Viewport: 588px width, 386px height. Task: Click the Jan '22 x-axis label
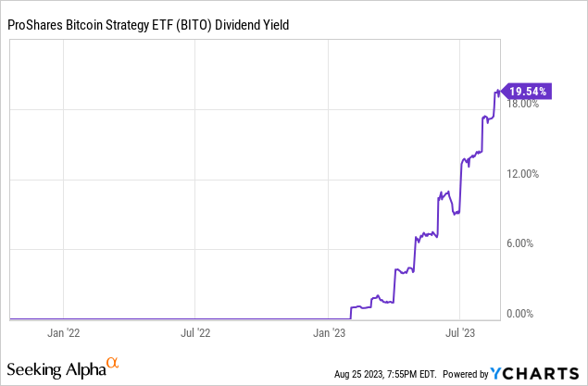click(62, 330)
